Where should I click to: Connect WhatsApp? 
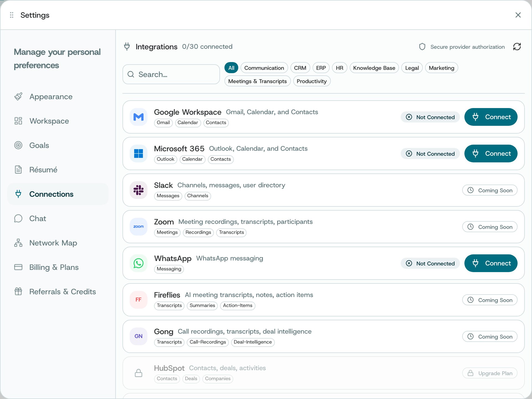tap(491, 263)
